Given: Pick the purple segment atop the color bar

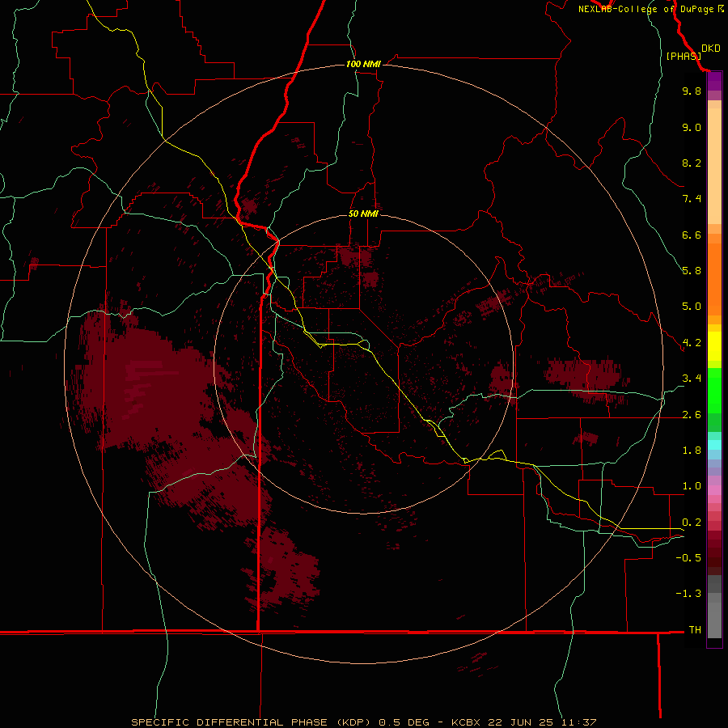Looking at the screenshot, I should coord(714,81).
